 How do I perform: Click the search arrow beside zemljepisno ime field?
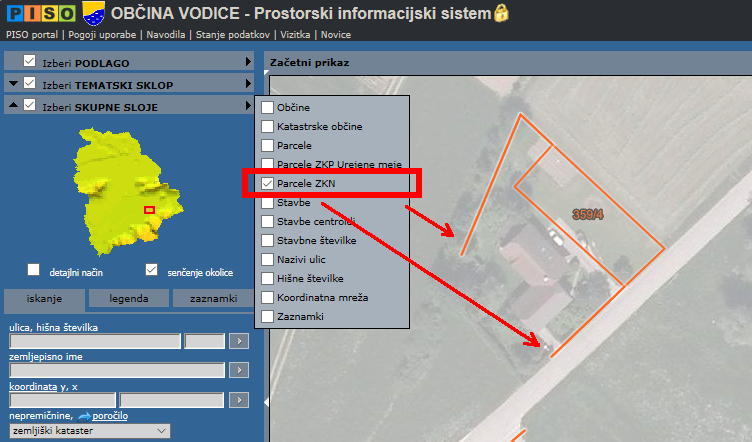point(238,370)
